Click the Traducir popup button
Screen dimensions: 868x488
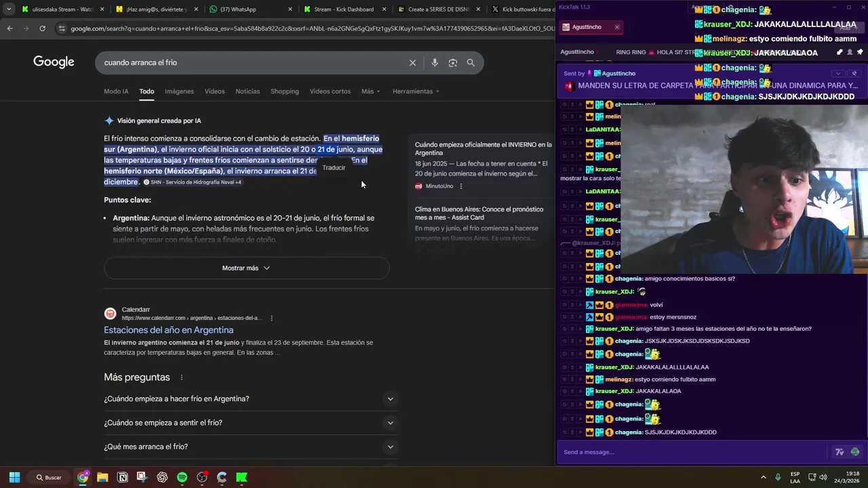334,167
